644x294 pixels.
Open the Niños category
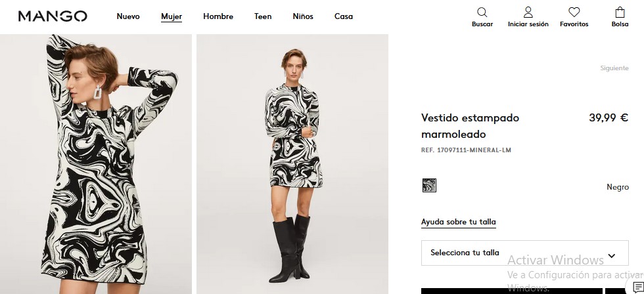(303, 16)
